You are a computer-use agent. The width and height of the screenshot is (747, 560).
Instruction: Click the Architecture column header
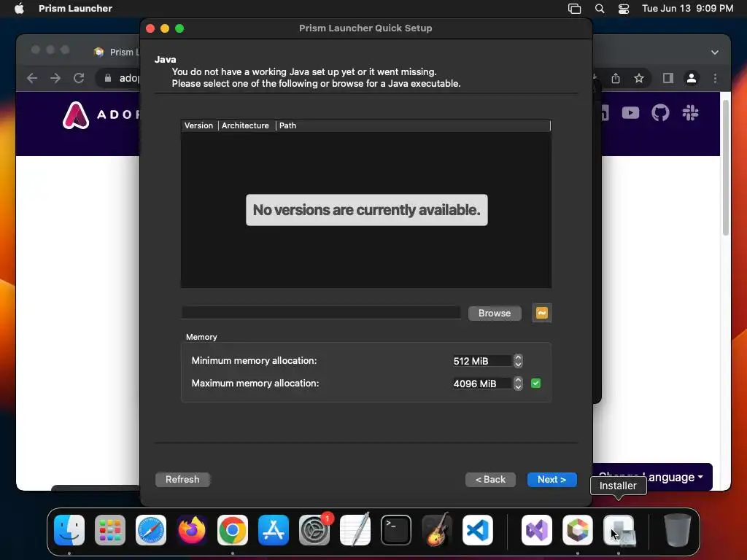245,125
